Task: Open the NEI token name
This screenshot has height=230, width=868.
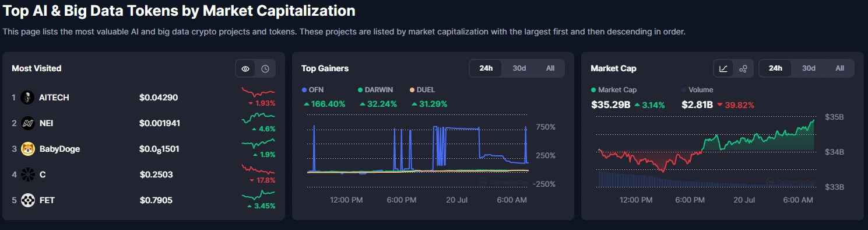Action: tap(46, 123)
